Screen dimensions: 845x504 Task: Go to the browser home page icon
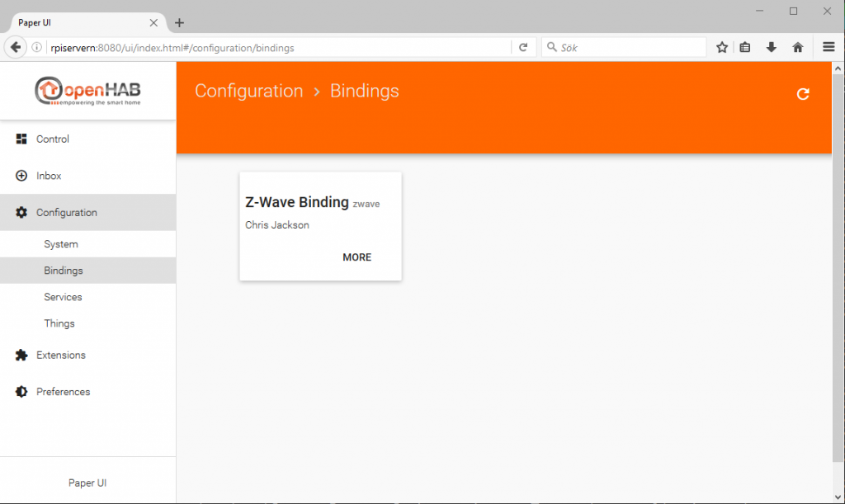(798, 47)
